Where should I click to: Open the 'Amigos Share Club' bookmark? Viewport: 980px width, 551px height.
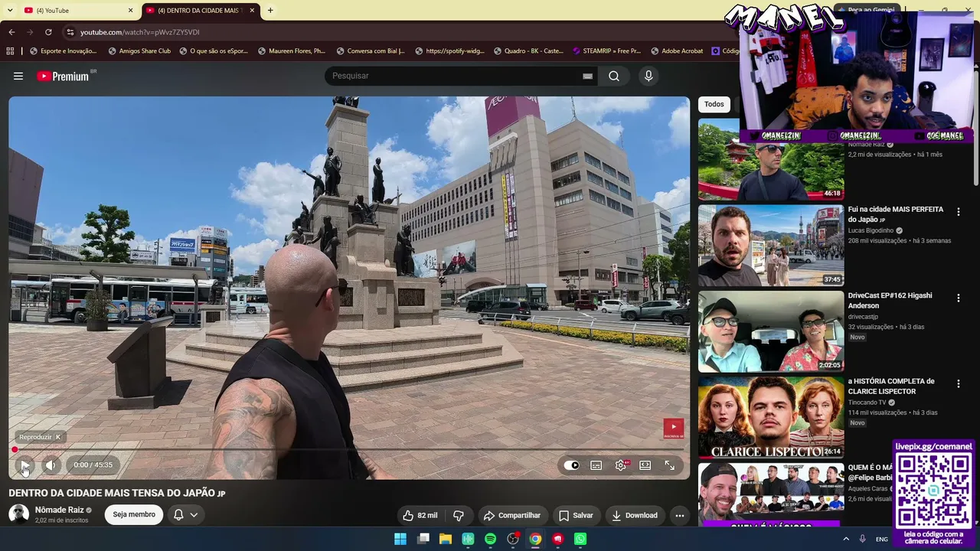[x=139, y=51]
